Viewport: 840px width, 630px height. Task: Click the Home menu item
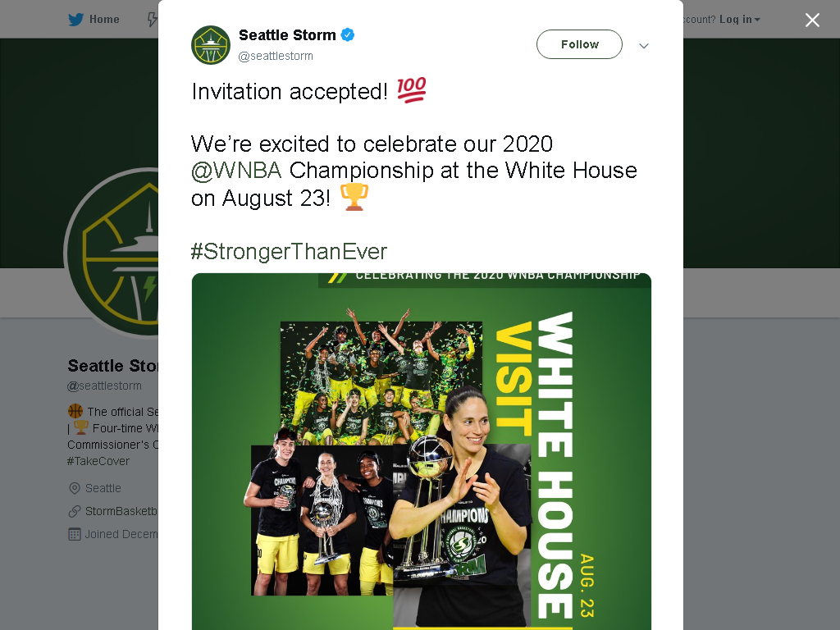tap(104, 20)
